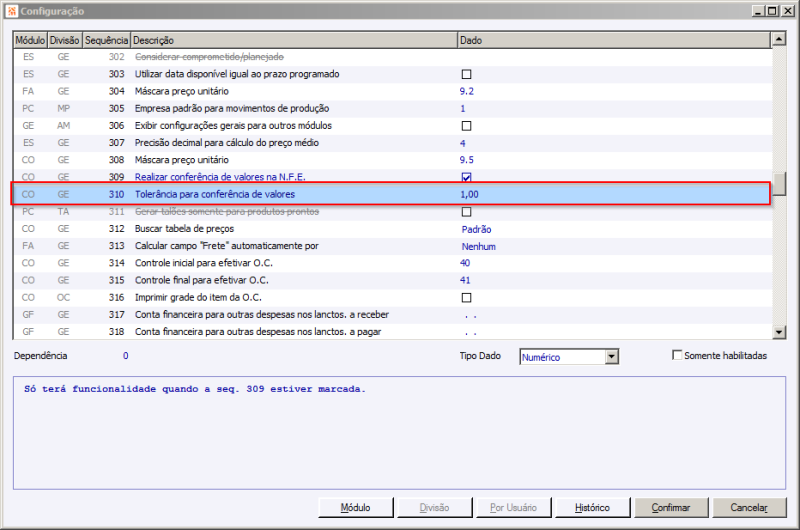Click the vertical scrollbar thumb

click(779, 184)
